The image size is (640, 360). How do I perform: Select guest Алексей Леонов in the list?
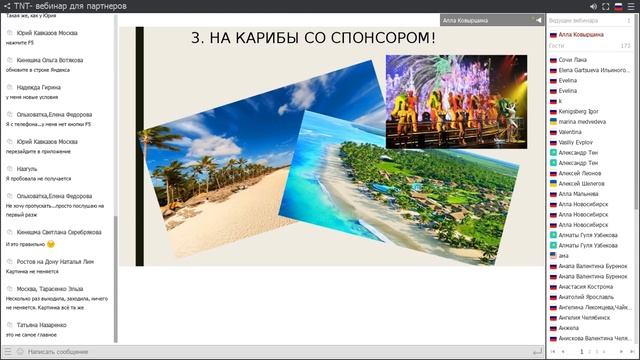(x=580, y=173)
